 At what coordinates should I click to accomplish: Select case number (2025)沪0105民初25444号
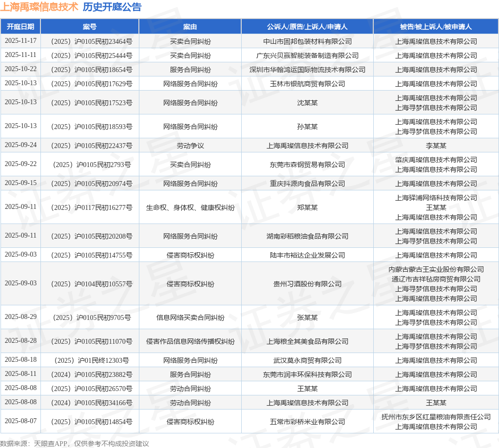tap(92, 56)
